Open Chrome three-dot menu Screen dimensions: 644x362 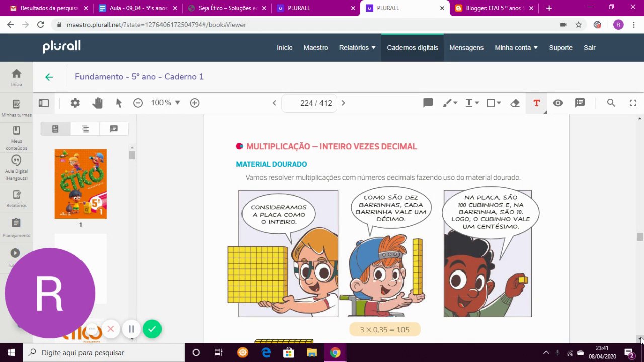coord(633,25)
